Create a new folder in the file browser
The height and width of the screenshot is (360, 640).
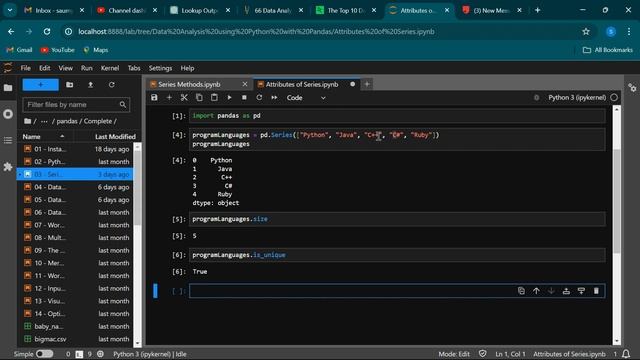click(69, 85)
